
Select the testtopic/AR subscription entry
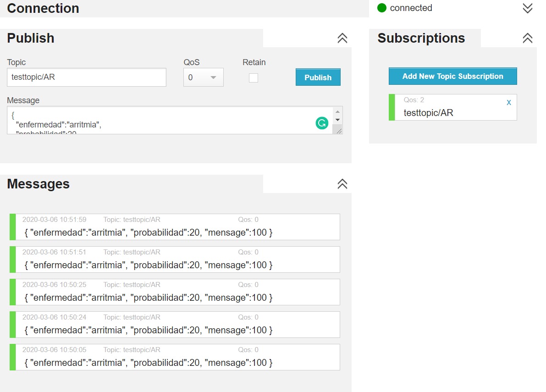[x=452, y=107]
